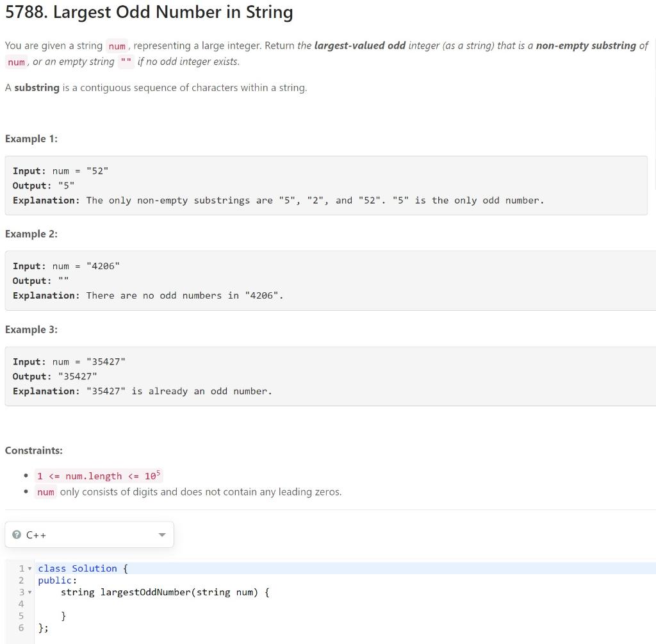Collapse the code fold triangle on line 1
656x644 pixels.
coord(29,568)
